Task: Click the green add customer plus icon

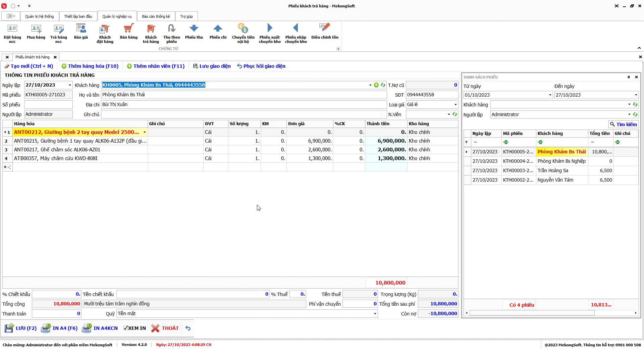Action: point(376,85)
